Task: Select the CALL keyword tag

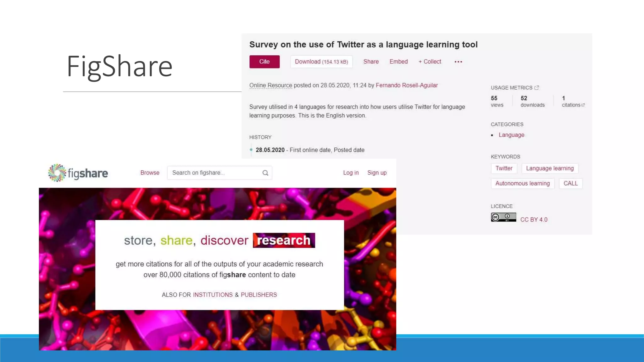Action: (571, 184)
